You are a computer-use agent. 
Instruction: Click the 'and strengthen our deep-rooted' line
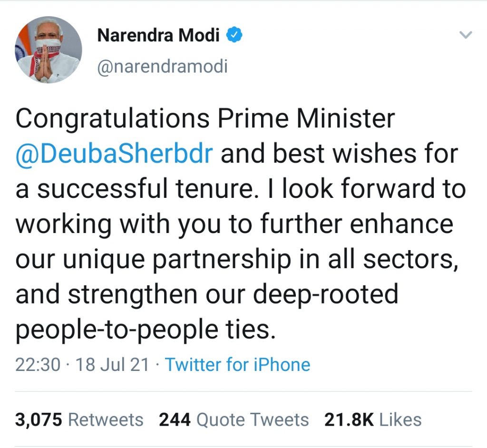[207, 294]
